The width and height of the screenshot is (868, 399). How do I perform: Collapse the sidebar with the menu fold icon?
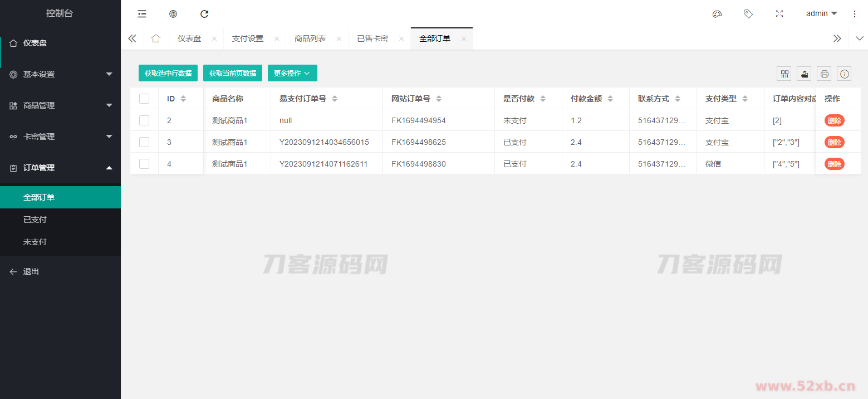pos(142,14)
